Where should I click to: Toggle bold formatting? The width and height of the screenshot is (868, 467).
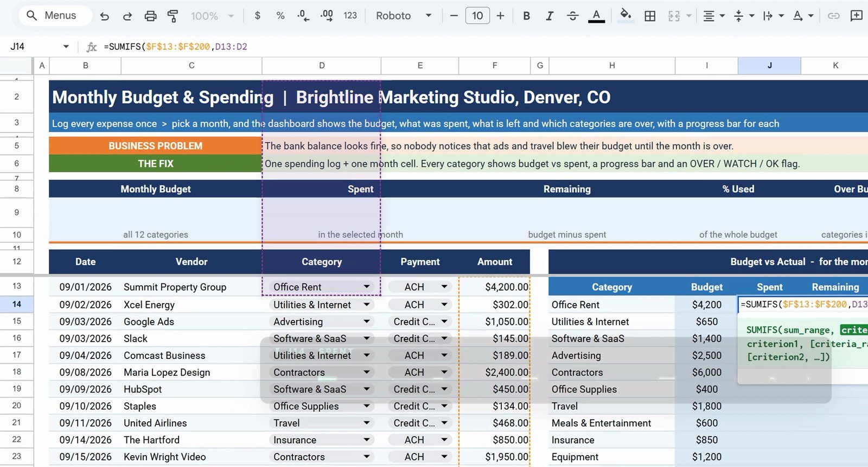pyautogui.click(x=526, y=16)
